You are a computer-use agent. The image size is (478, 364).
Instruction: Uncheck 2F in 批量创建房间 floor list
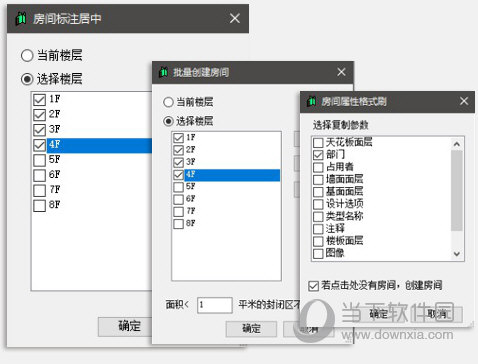(x=179, y=150)
